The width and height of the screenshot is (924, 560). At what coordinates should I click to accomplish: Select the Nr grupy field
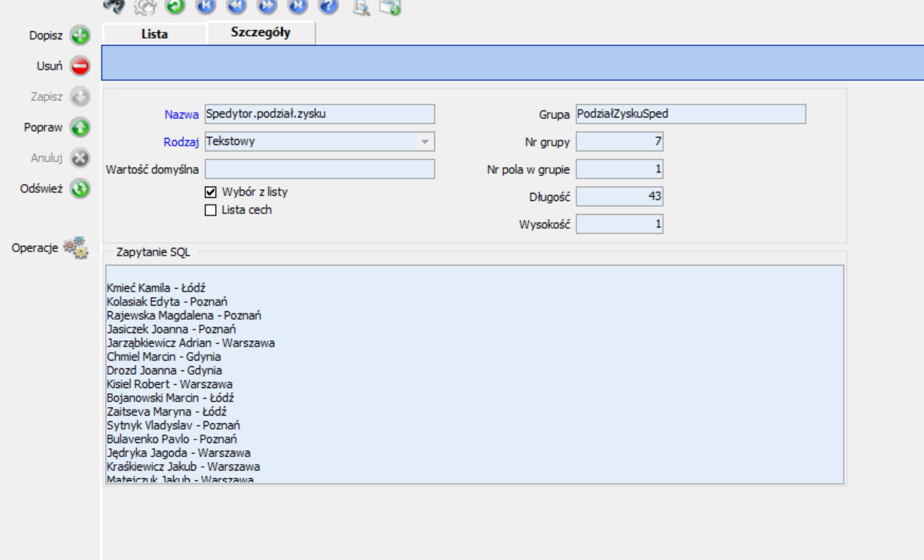[619, 142]
